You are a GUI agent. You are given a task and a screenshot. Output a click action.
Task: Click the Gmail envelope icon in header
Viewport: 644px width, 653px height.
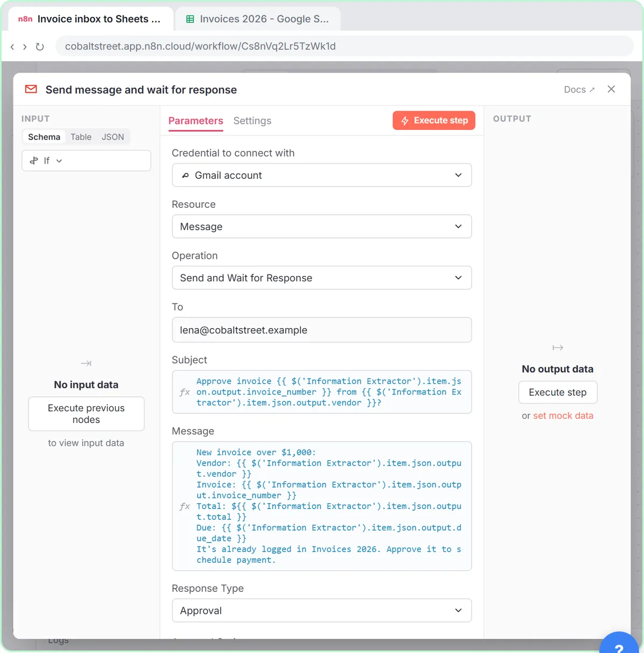[31, 89]
